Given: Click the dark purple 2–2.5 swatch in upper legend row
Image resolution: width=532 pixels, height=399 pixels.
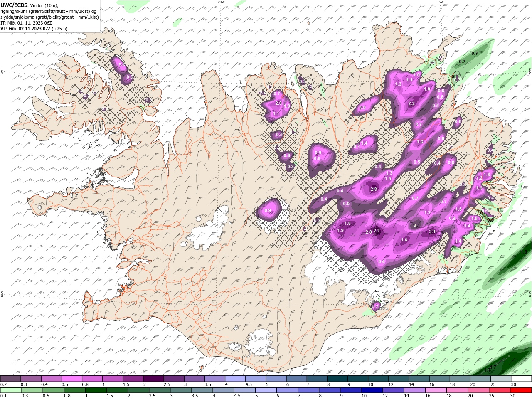Looking at the screenshot, I should tap(153, 379).
